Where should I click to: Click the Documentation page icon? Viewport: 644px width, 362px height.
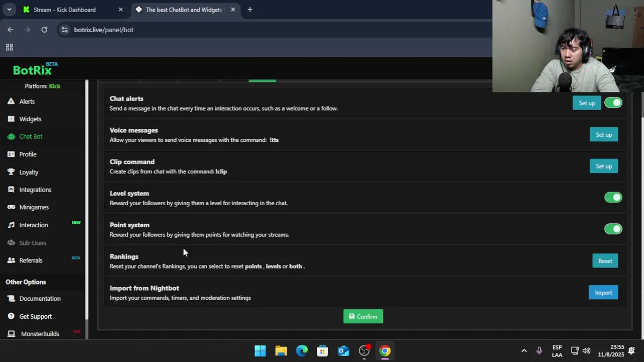(x=11, y=299)
